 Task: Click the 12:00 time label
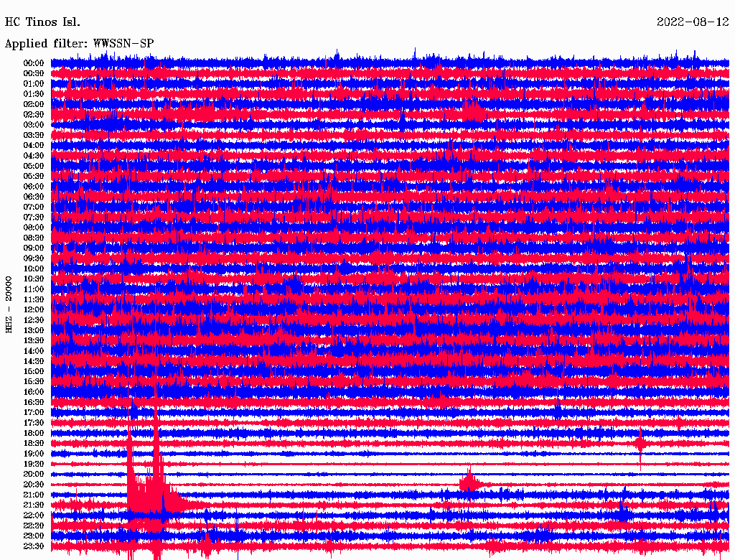tap(34, 310)
